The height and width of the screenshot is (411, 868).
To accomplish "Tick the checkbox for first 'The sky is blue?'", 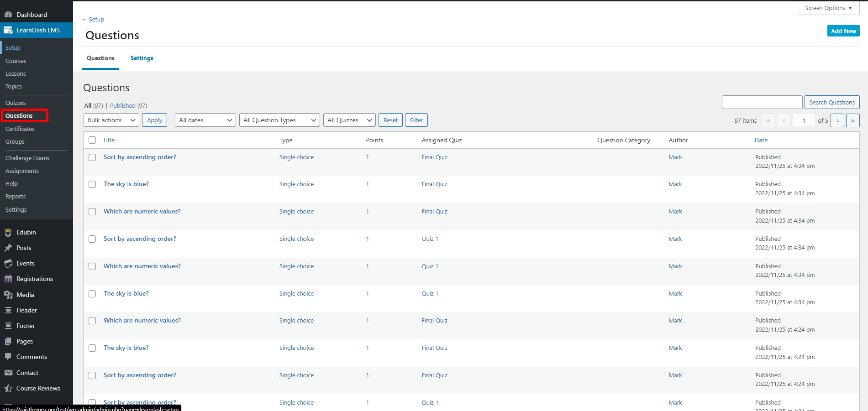I will [x=92, y=184].
